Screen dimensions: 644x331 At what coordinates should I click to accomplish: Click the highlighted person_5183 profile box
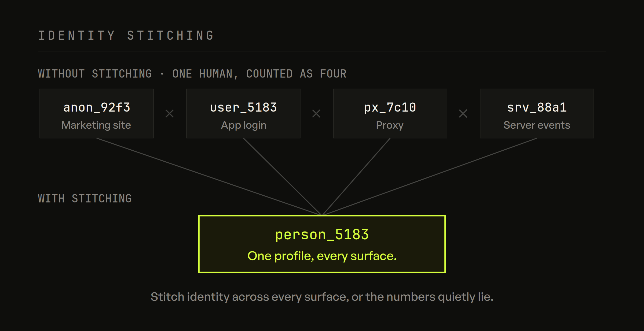322,244
